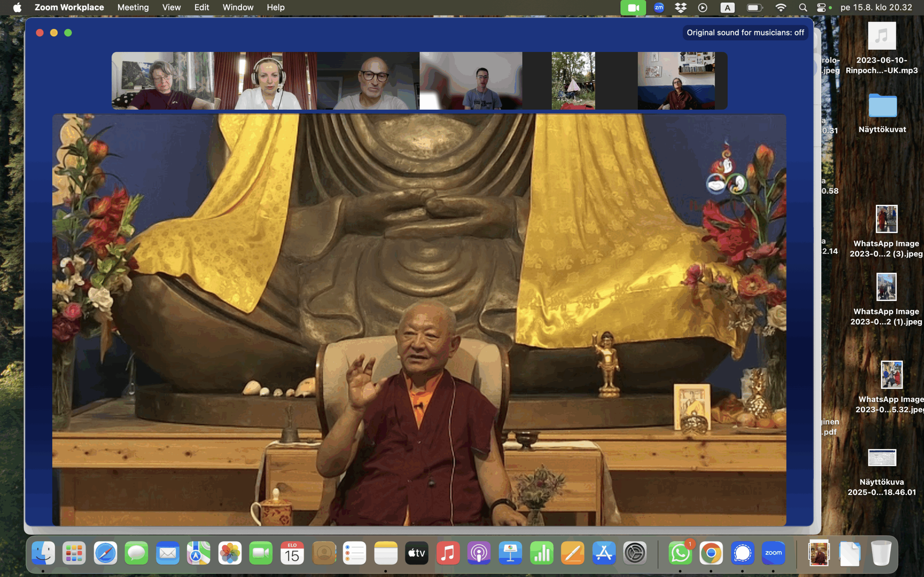
Task: Open the Zoom Workplace application menu
Action: pyautogui.click(x=69, y=8)
